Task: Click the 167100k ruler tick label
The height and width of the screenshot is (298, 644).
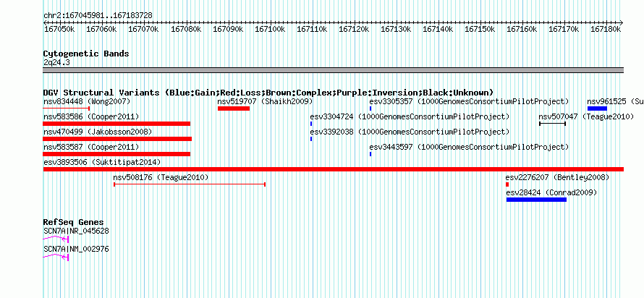Action: point(270,30)
